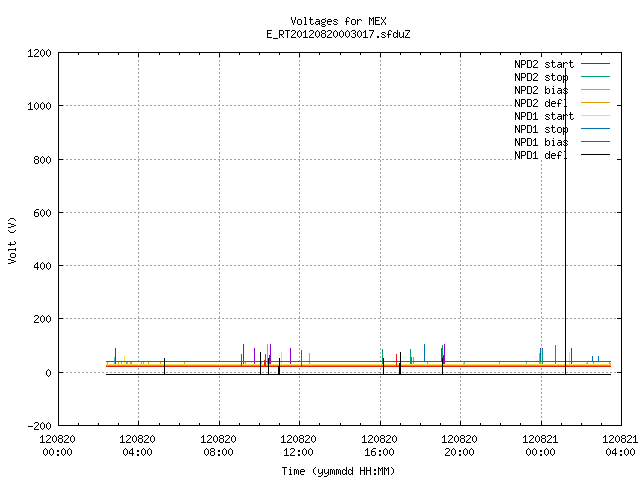The image size is (640, 480).
Task: Click the 'NPD2 bias' legend label
Action: pyautogui.click(x=541, y=90)
